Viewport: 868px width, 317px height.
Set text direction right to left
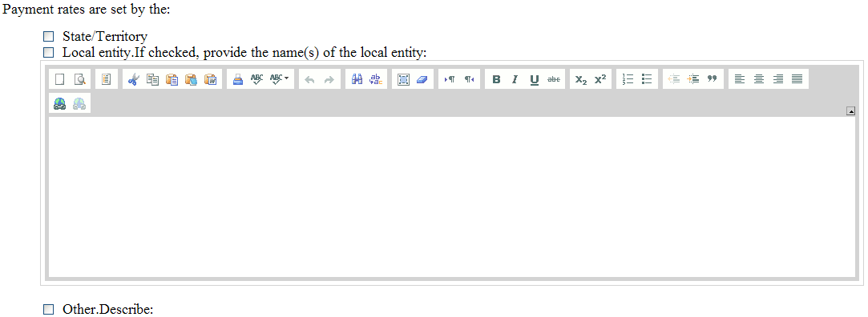click(x=469, y=79)
